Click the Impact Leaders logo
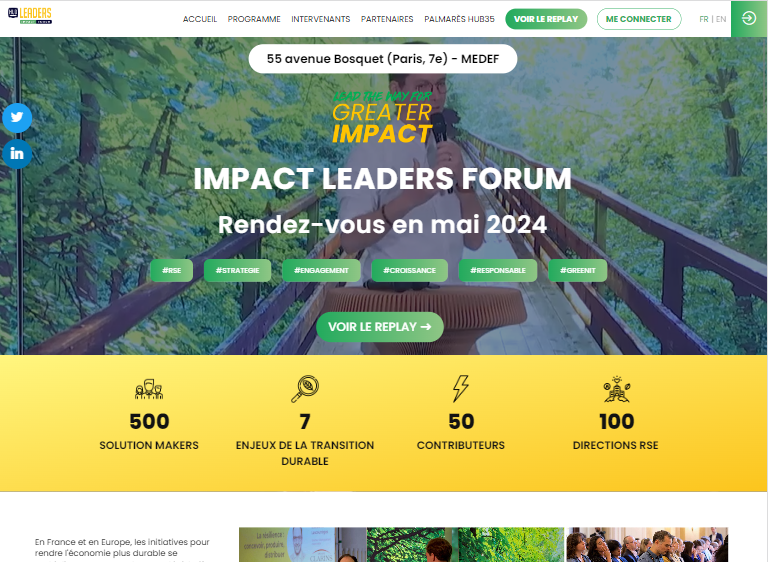 pos(30,16)
